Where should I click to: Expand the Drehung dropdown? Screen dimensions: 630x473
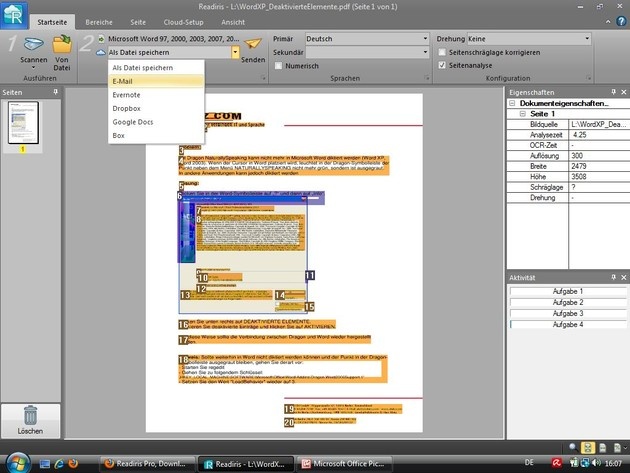(x=529, y=39)
